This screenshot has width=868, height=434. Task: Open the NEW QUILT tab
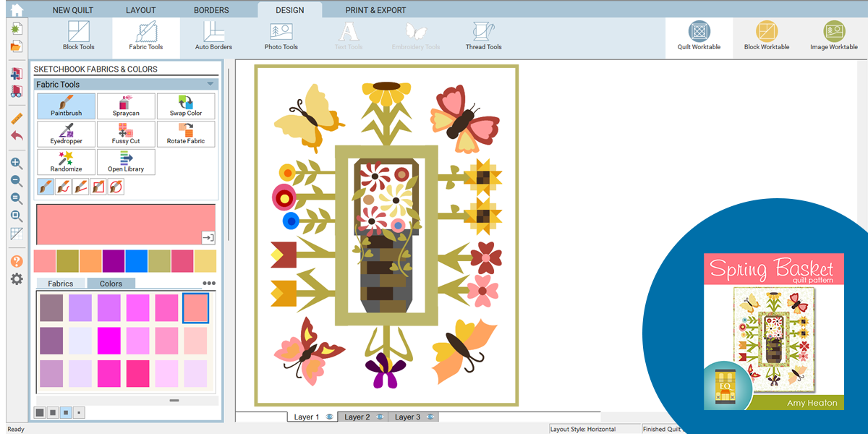73,10
